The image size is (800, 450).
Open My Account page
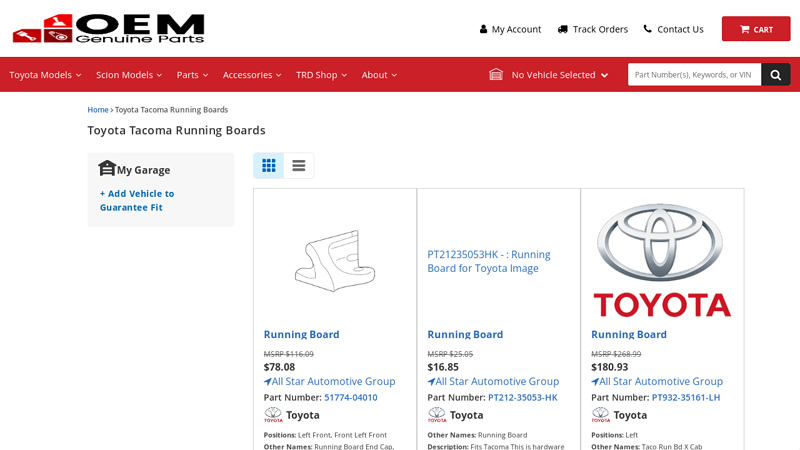coord(510,29)
